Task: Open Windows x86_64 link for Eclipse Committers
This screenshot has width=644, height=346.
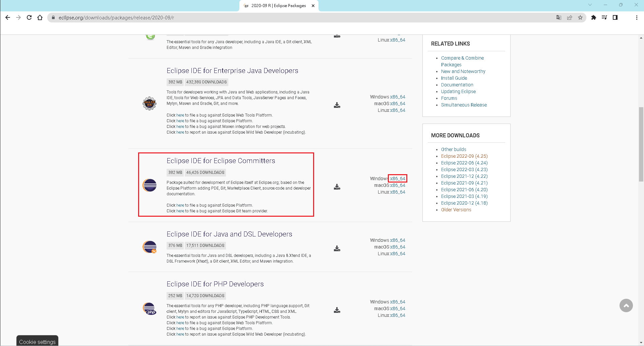Action: [x=398, y=179]
